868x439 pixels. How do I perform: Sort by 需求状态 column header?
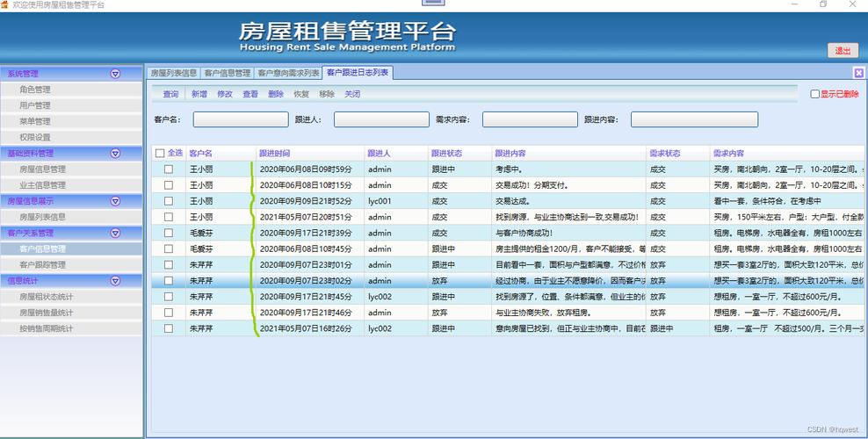677,153
